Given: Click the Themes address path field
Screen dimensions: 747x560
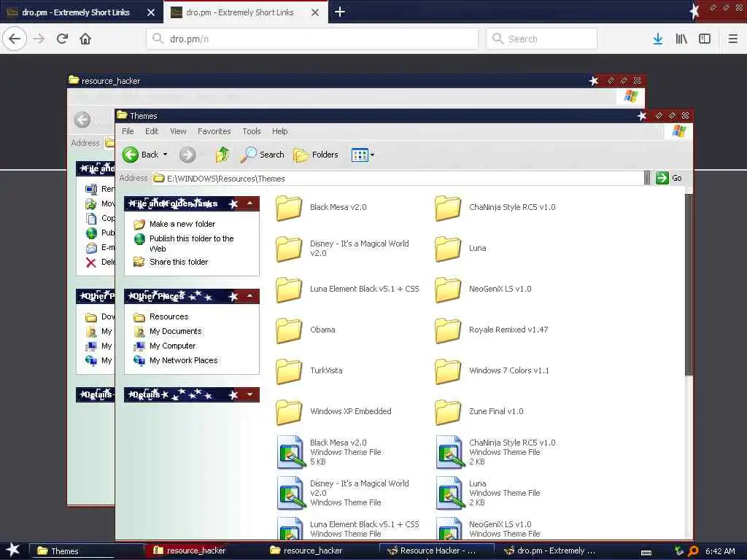Looking at the screenshot, I should [398, 178].
